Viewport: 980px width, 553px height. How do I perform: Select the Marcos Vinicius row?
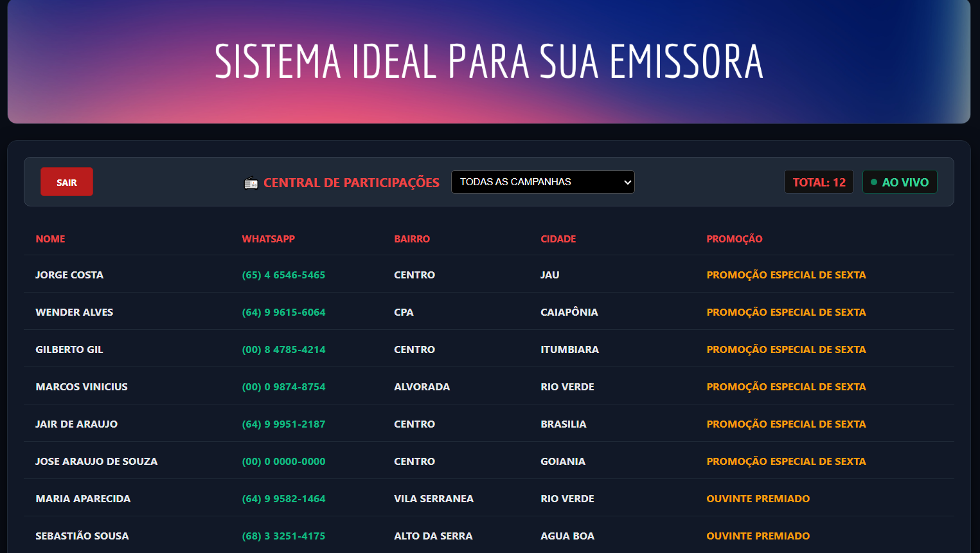click(489, 386)
